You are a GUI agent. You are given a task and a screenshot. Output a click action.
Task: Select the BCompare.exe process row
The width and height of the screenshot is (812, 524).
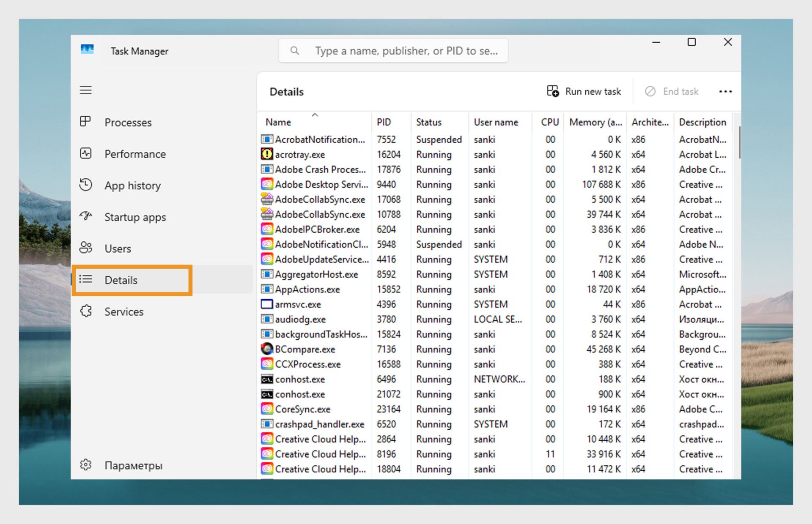(305, 349)
